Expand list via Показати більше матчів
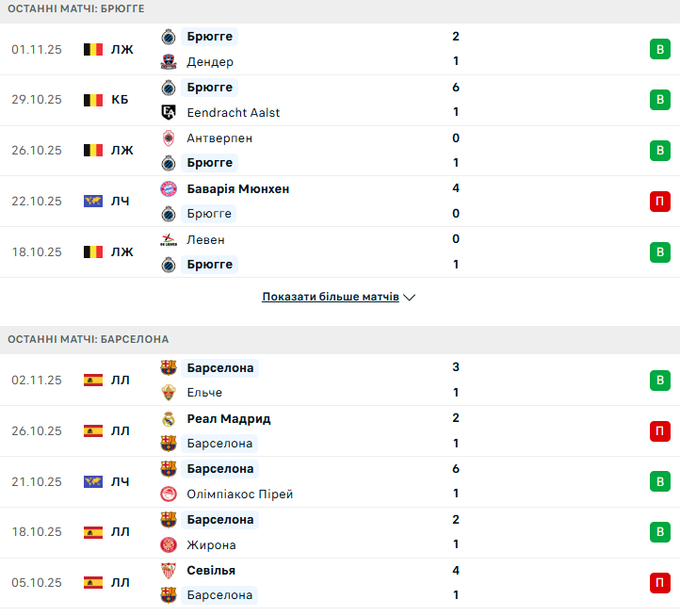The height and width of the screenshot is (616, 680). [330, 297]
